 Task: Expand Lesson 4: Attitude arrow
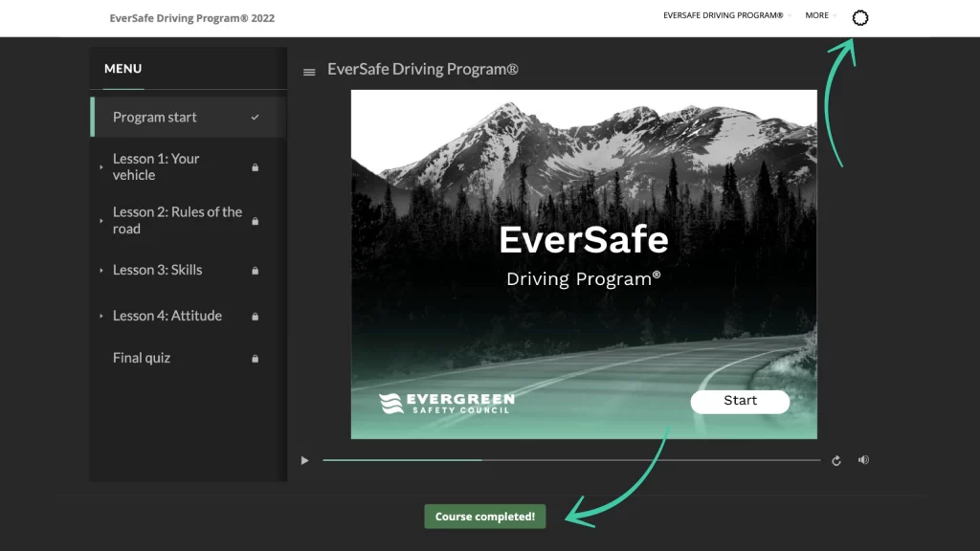pos(101,316)
